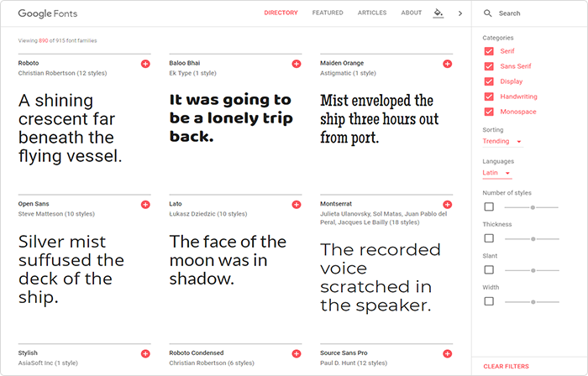The image size is (588, 376).
Task: Open the Lato font name link
Action: click(176, 204)
